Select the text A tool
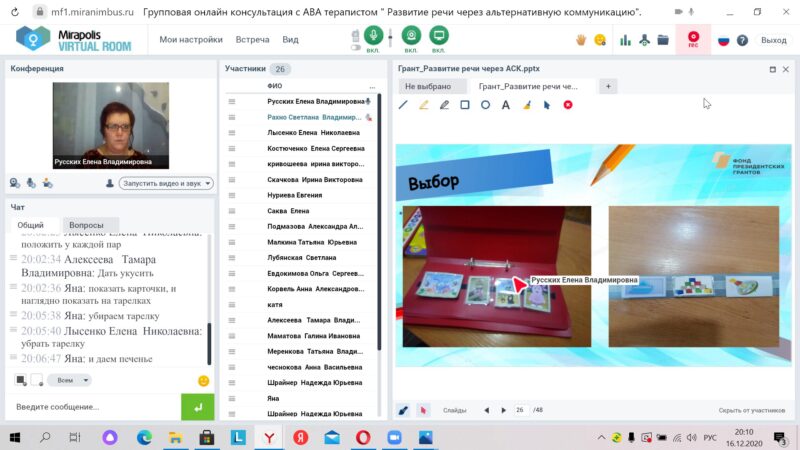This screenshot has height=450, width=800. [x=506, y=105]
